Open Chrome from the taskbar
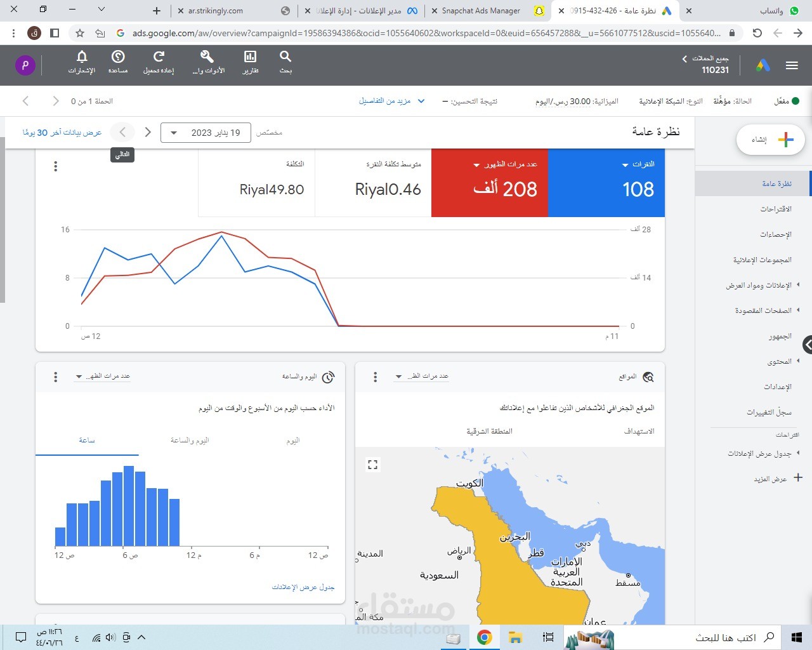Image resolution: width=812 pixels, height=650 pixels. tap(485, 637)
